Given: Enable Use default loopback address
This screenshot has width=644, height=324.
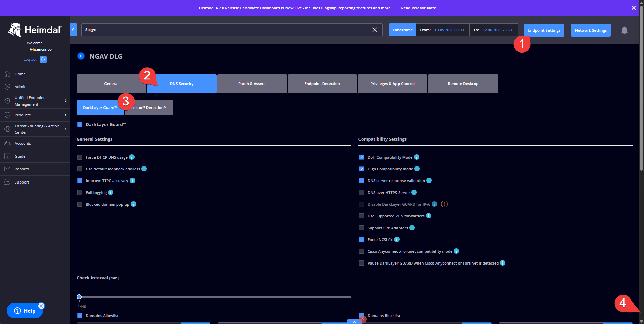Looking at the screenshot, I should (80, 169).
